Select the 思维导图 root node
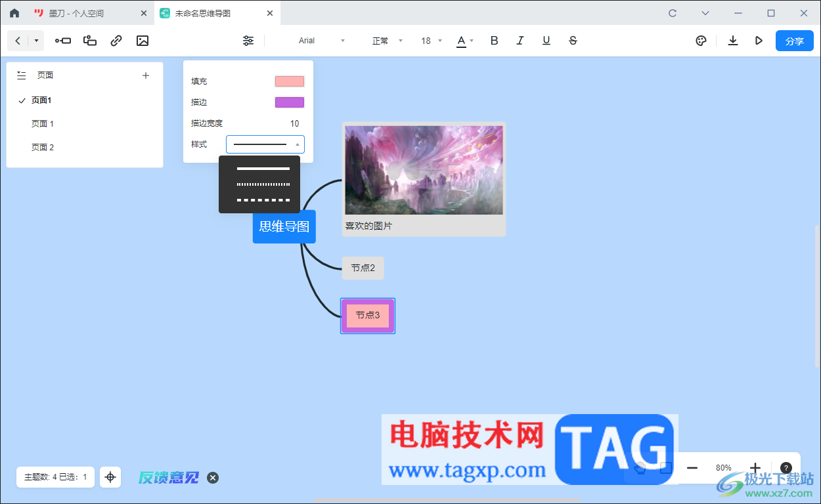Viewport: 821px width, 504px height. pos(284,226)
